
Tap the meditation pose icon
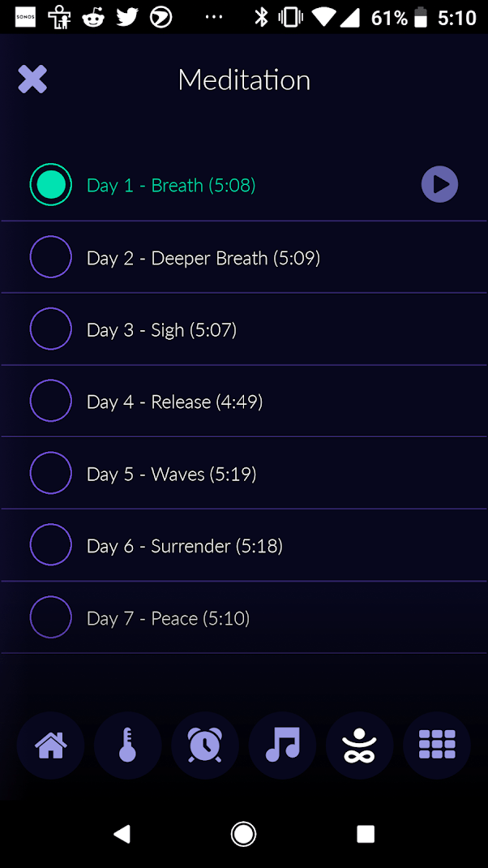click(360, 746)
